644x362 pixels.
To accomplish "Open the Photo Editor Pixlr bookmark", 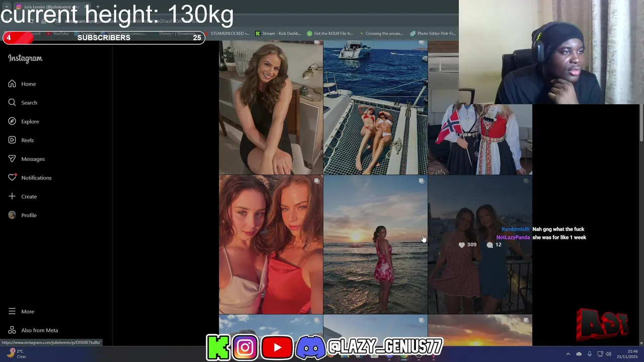I will pyautogui.click(x=433, y=34).
